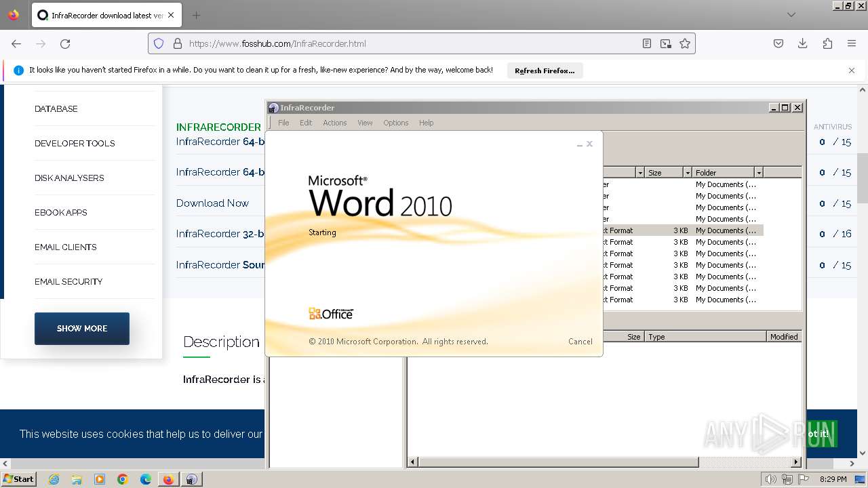Screen dimensions: 868x488
Task: Minimize the Word 2010 splash screen
Action: (x=580, y=144)
